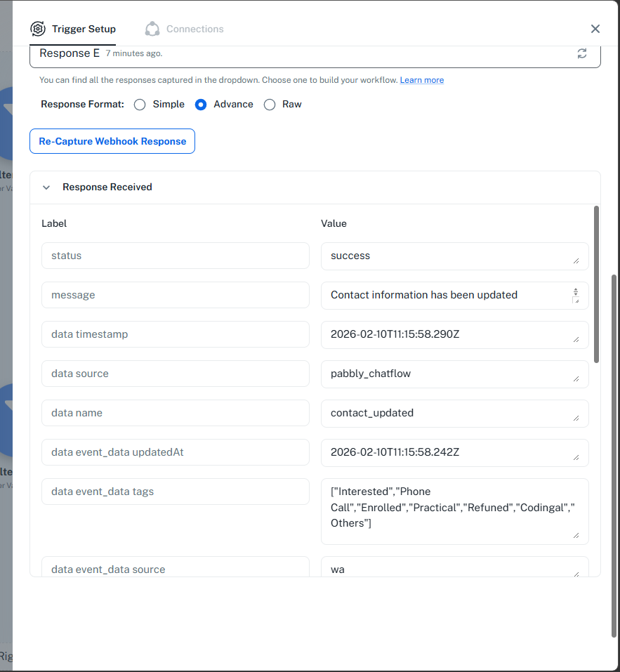Select the Simple response format
Viewport: 620px width, 672px height.
click(x=140, y=105)
